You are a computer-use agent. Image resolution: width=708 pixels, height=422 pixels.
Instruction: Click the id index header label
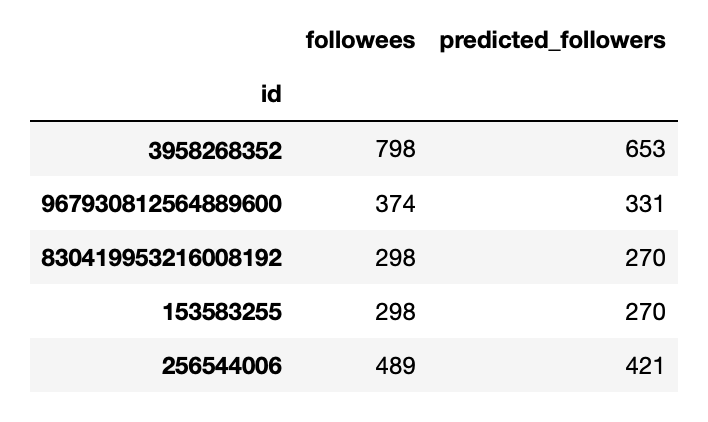(x=270, y=94)
